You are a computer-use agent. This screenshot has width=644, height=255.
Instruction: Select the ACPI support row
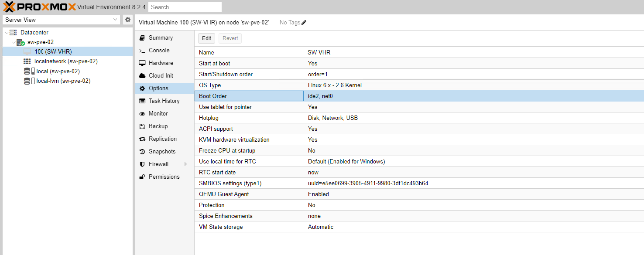[x=419, y=129]
